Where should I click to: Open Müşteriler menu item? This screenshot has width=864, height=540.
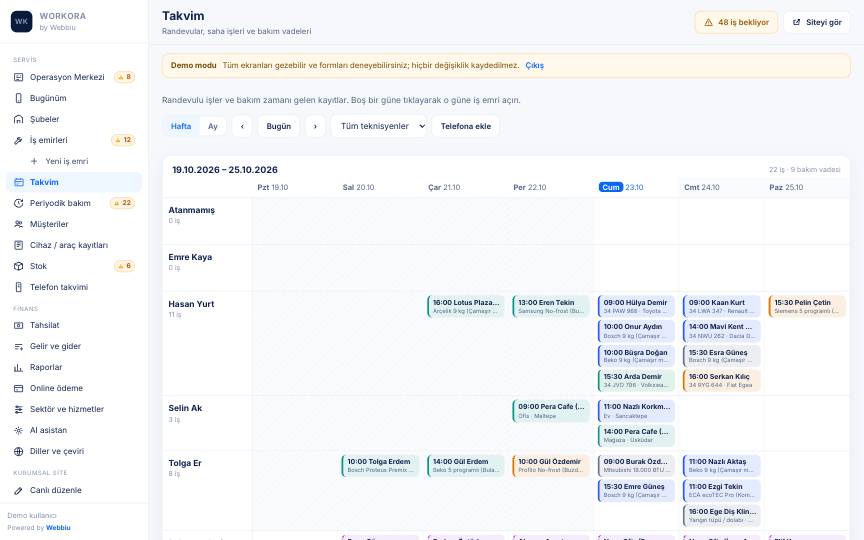(x=74, y=224)
